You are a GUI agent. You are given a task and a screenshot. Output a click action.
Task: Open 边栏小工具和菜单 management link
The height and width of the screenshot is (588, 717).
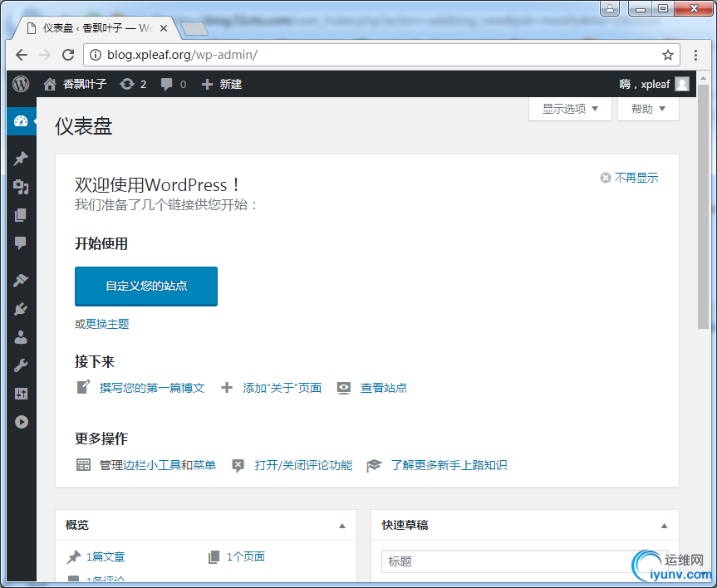(x=169, y=465)
